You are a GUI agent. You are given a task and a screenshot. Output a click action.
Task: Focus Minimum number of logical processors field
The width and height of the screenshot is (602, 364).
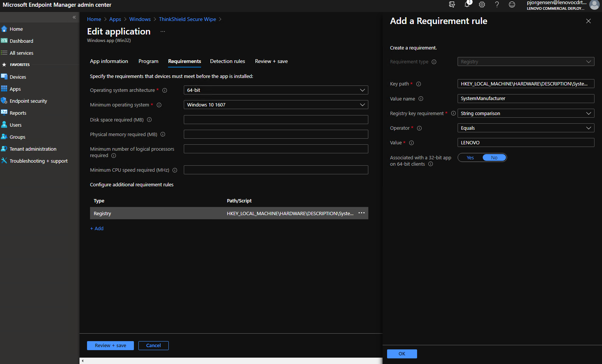tap(276, 149)
